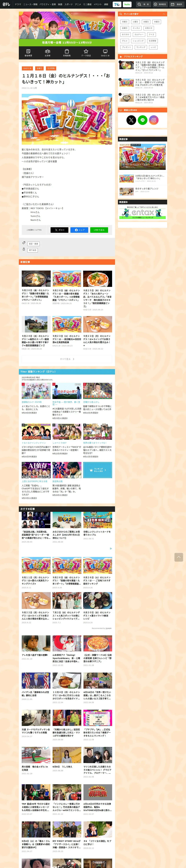Open ニュース・情報 in top navigation
The height and width of the screenshot is (868, 186).
click(x=30, y=4)
